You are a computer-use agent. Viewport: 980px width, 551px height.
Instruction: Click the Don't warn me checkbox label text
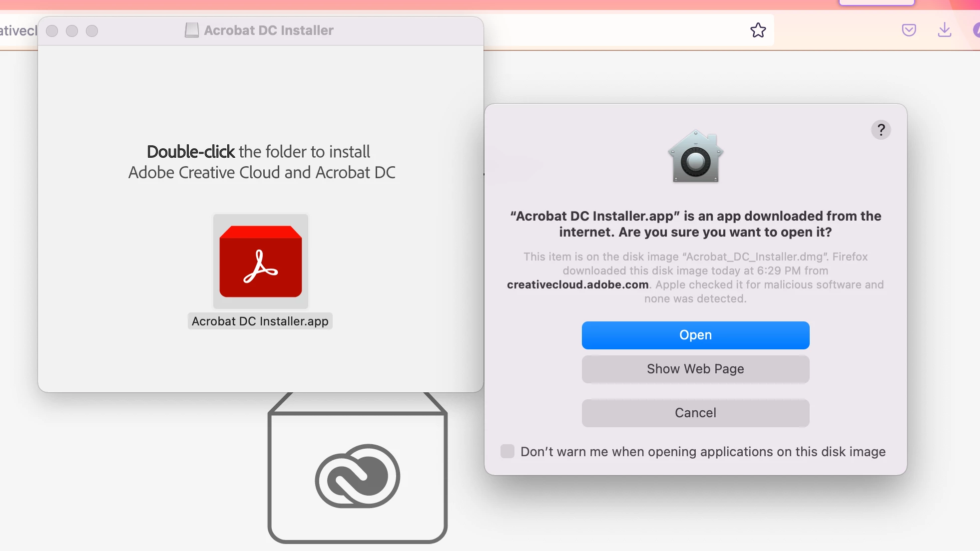pos(702,452)
